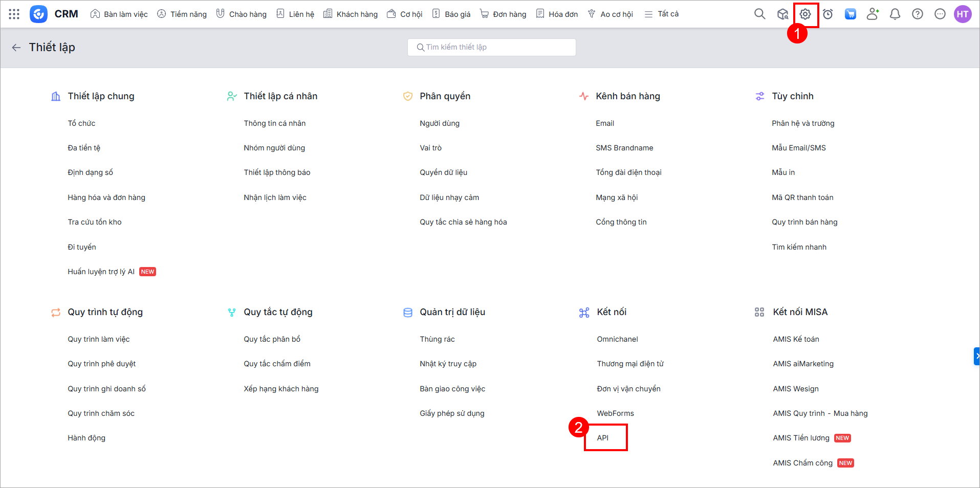
Task: Open the HT user avatar menu
Action: [963, 14]
